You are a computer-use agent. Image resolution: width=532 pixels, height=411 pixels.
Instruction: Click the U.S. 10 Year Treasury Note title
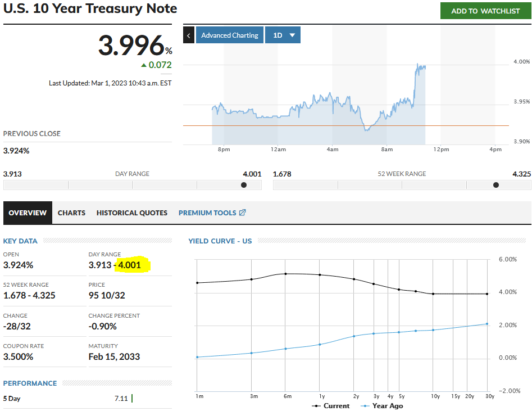point(90,8)
